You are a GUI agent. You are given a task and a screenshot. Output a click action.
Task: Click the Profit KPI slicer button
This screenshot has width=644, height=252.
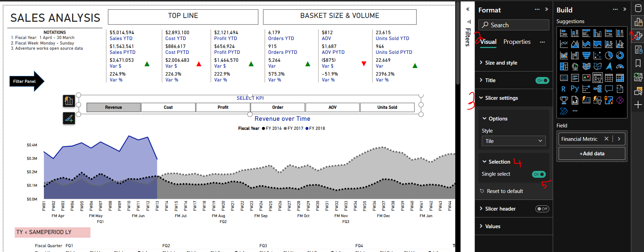click(x=223, y=107)
